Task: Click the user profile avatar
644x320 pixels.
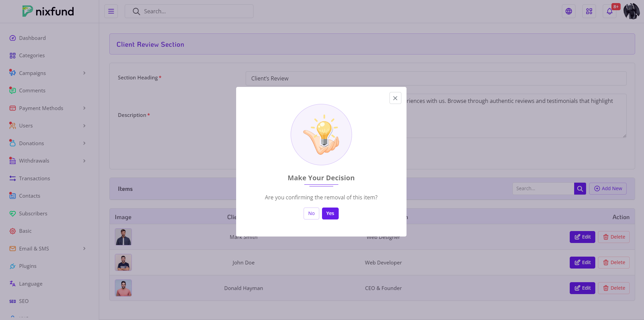Action: (631, 11)
